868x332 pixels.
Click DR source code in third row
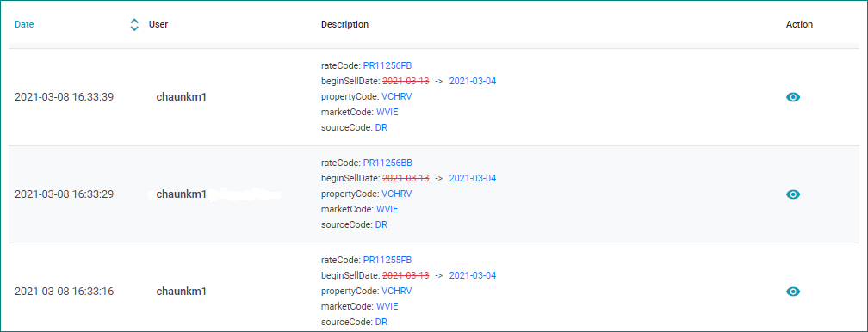(x=381, y=322)
